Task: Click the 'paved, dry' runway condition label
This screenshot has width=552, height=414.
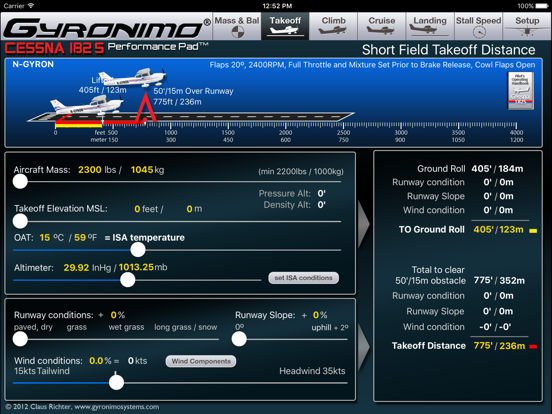Action: (x=33, y=327)
